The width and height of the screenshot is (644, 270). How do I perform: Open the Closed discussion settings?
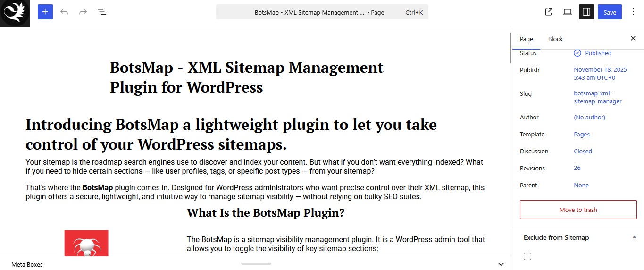(x=583, y=152)
